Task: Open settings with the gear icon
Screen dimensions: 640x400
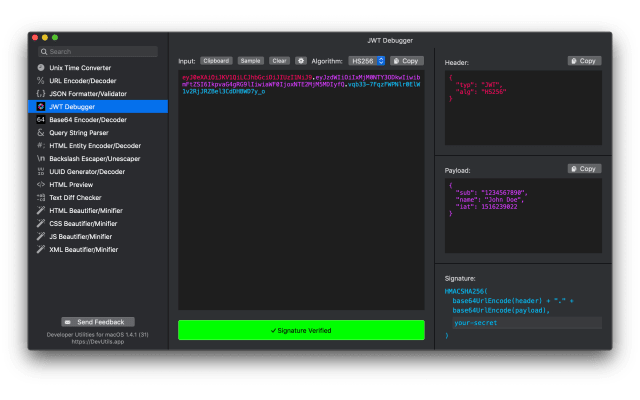Action: pyautogui.click(x=301, y=61)
